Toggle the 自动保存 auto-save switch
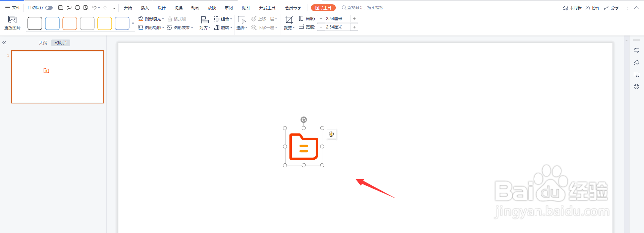The height and width of the screenshot is (233, 644). pyautogui.click(x=49, y=8)
